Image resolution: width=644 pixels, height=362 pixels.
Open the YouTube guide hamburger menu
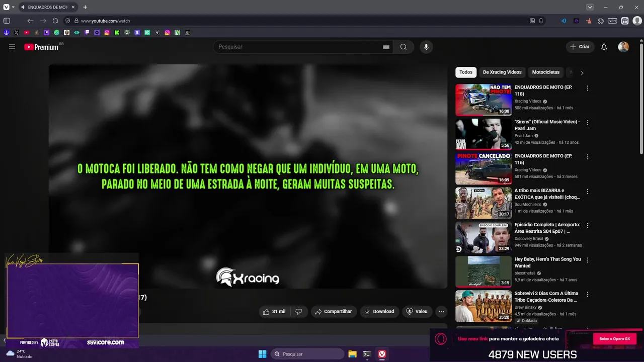[x=12, y=47]
